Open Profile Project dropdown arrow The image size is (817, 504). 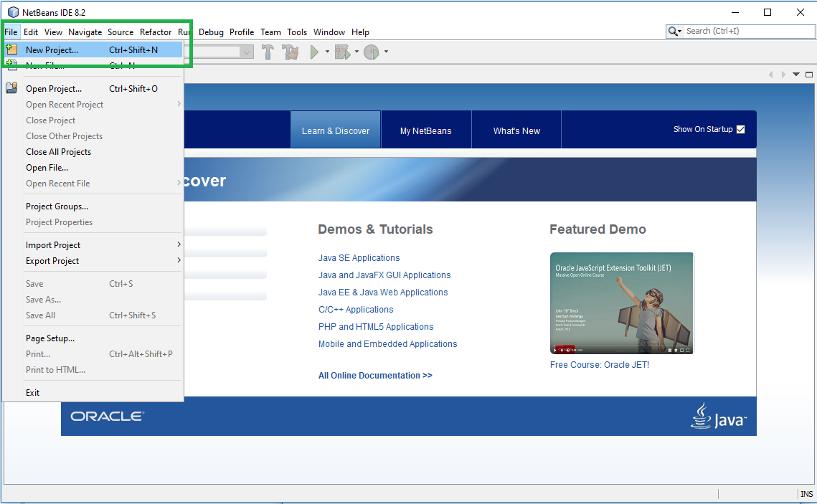coord(386,52)
